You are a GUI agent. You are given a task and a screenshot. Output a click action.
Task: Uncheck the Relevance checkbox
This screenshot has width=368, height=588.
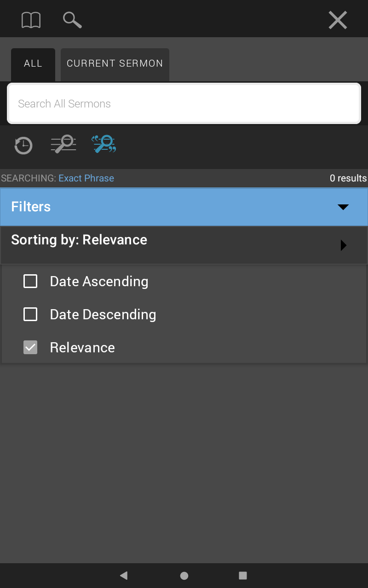tap(30, 347)
